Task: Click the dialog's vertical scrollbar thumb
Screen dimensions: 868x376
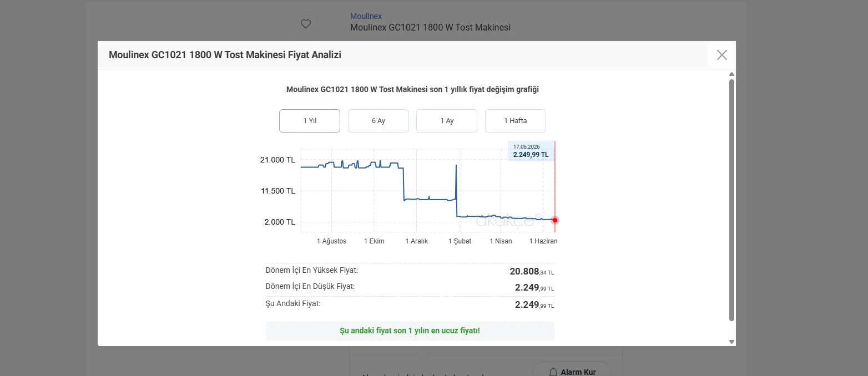Action: (731, 200)
